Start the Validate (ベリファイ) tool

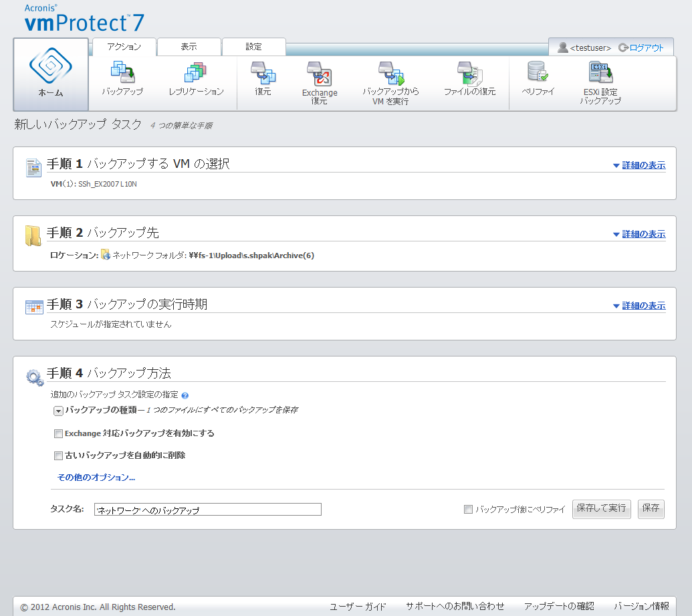click(x=538, y=73)
